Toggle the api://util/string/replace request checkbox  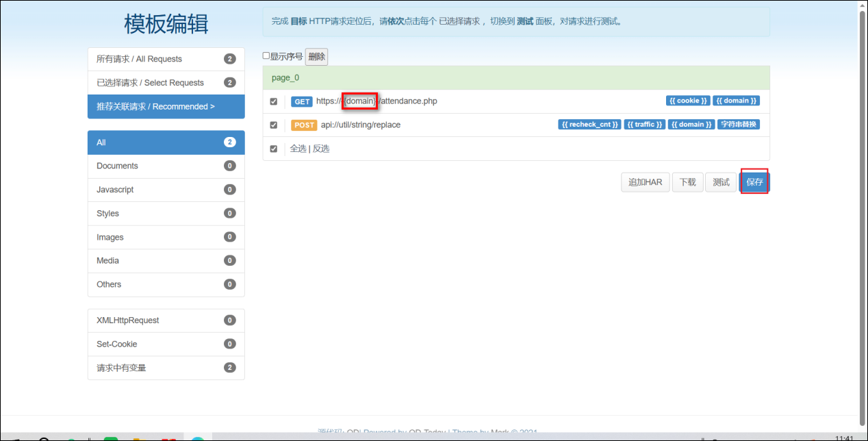274,125
